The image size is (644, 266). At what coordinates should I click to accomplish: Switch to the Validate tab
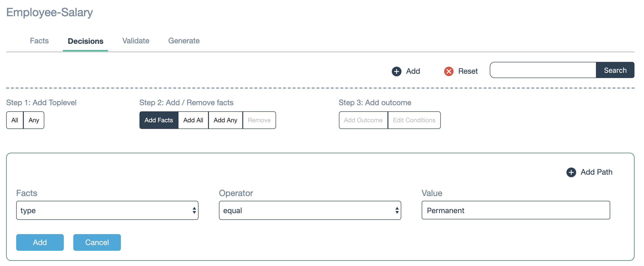[136, 41]
